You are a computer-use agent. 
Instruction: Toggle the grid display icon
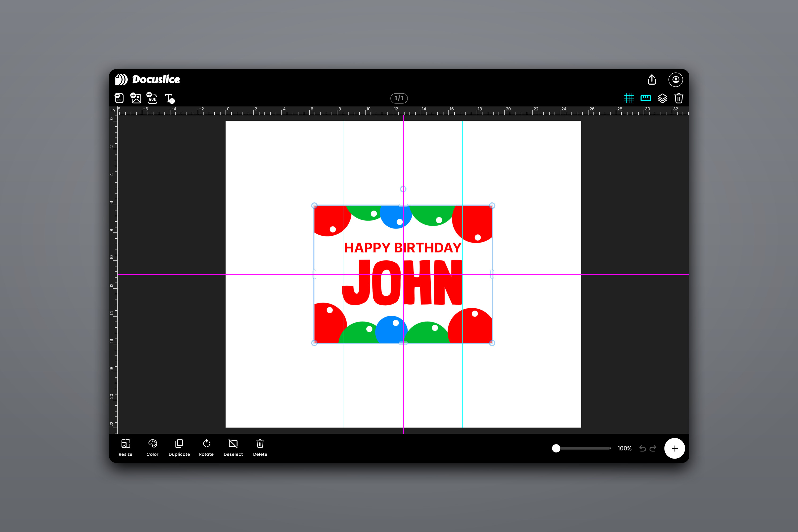click(x=629, y=98)
